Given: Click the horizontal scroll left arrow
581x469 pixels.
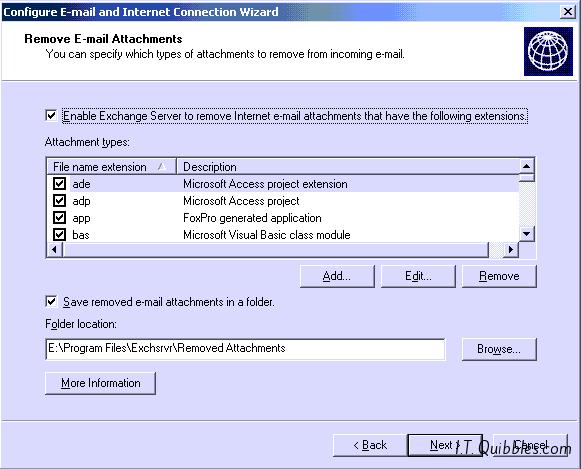Looking at the screenshot, I should (x=54, y=250).
